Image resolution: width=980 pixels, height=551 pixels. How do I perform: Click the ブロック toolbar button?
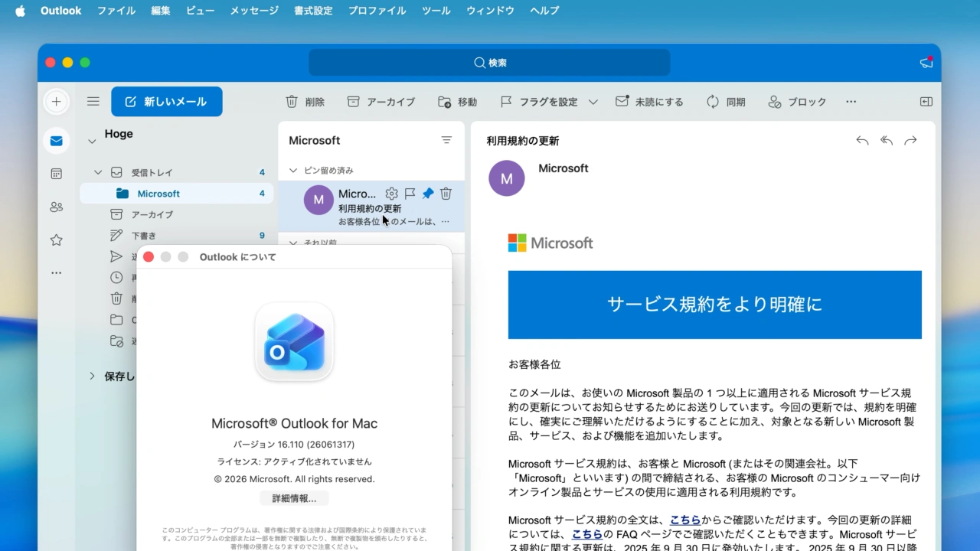(797, 102)
